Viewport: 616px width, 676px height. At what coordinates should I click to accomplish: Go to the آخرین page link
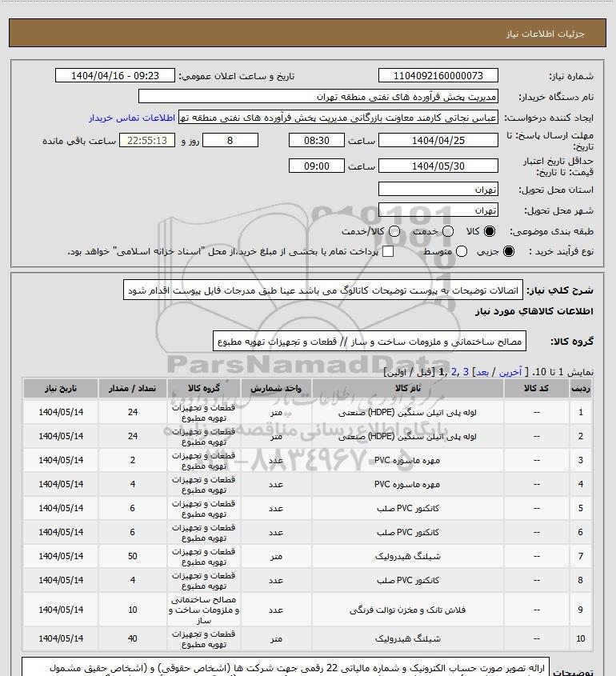pos(510,372)
